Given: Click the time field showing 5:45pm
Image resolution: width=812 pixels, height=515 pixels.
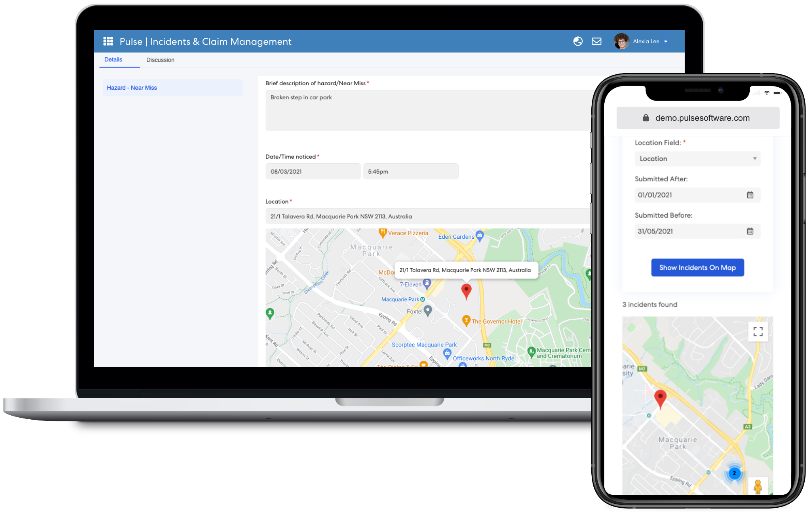Looking at the screenshot, I should (x=410, y=172).
